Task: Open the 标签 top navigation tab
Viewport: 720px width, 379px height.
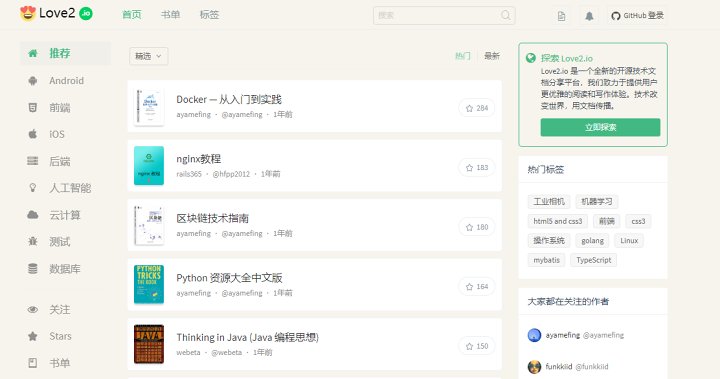Action: [x=209, y=15]
